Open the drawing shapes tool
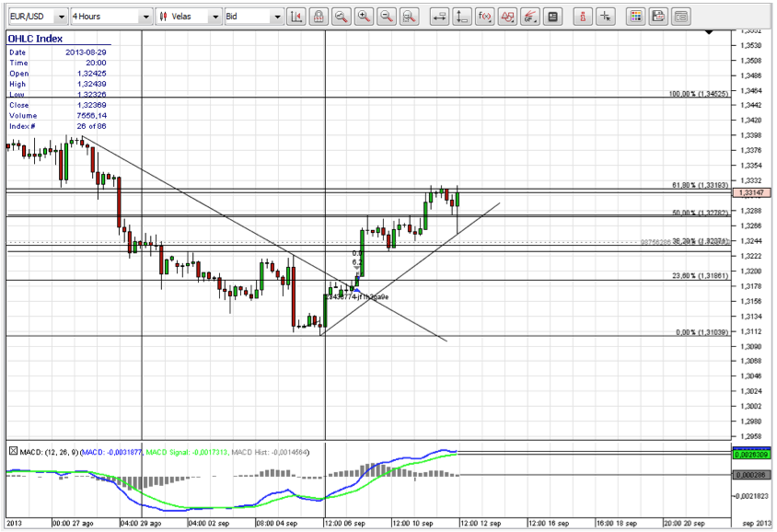Image resolution: width=777 pixels, height=532 pixels. (507, 15)
